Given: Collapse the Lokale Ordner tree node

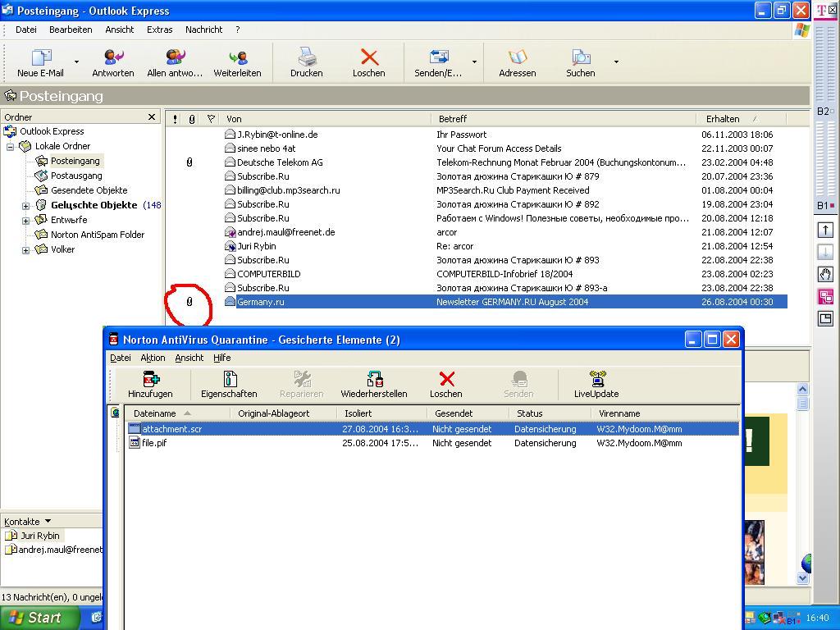Looking at the screenshot, I should (x=10, y=146).
